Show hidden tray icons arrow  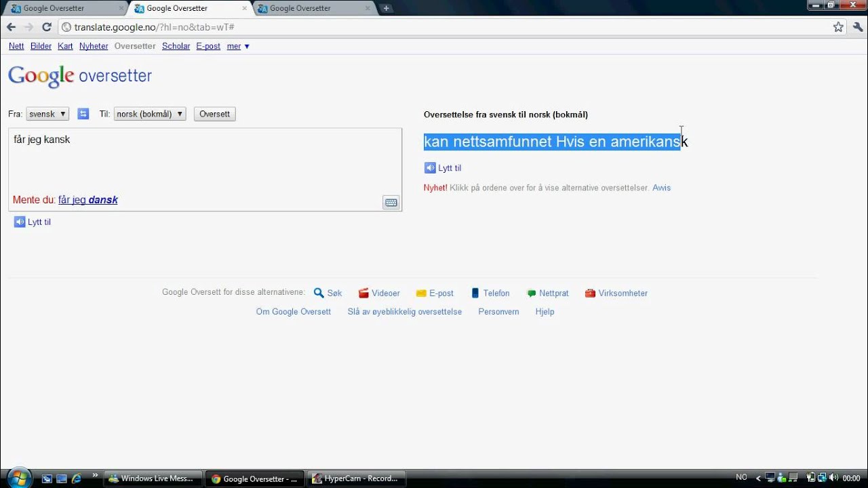[758, 478]
